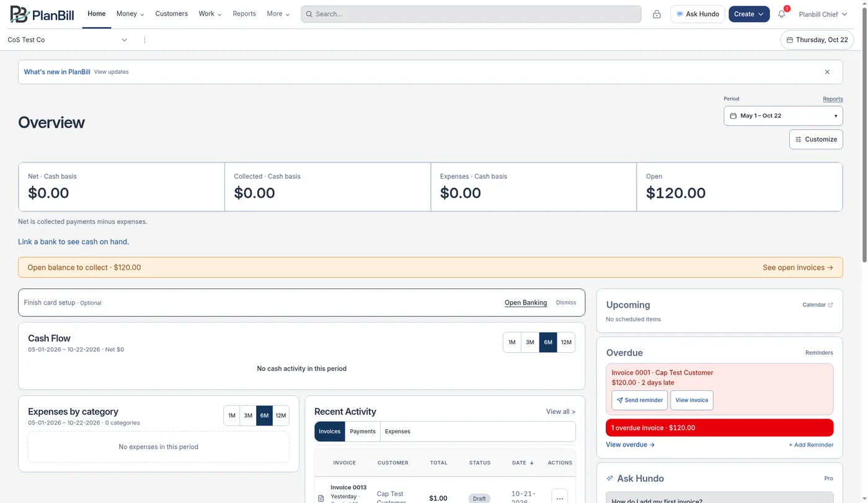This screenshot has height=503, width=868.
Task: Click the row actions ellipsis for Invoice 0013
Action: click(559, 498)
